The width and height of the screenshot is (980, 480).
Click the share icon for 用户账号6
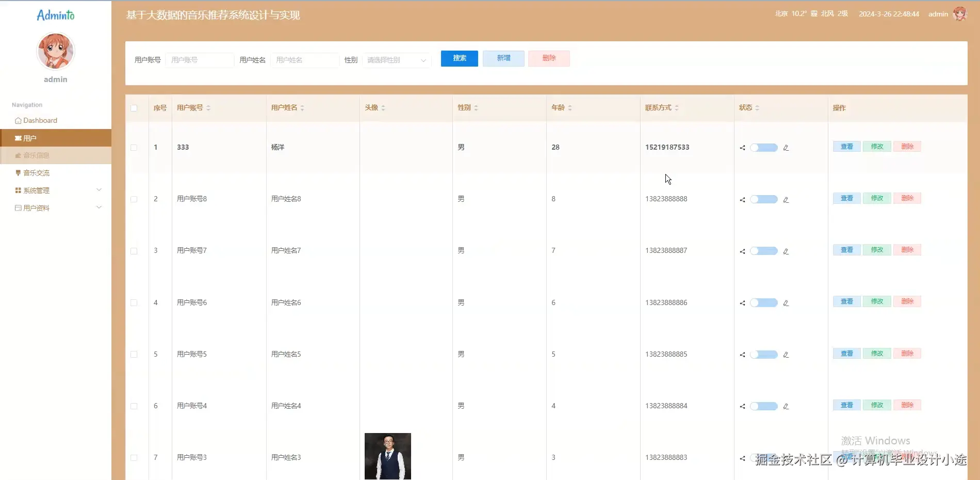click(x=742, y=303)
